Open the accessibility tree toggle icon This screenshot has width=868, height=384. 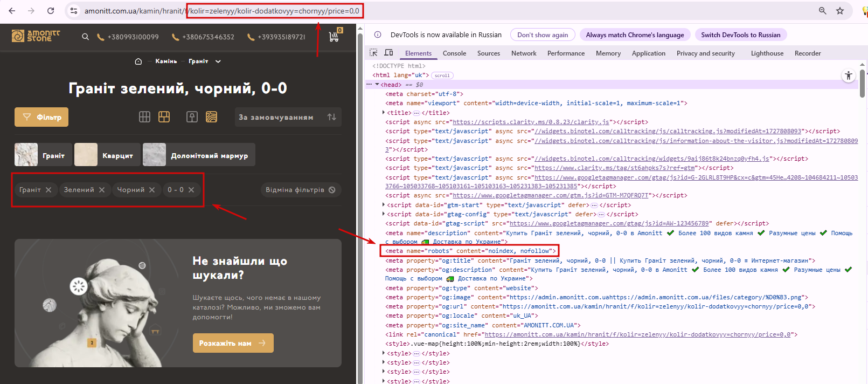(849, 76)
